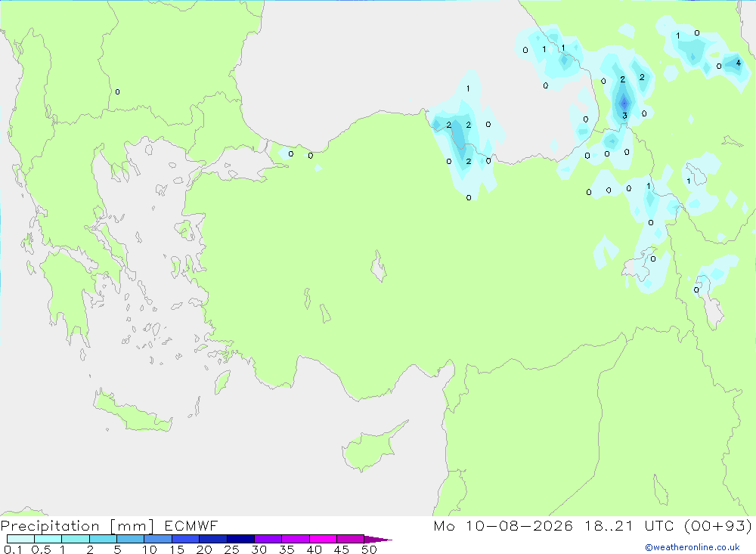
Task: Click the '0.5' legend scale label
Action: tap(41, 549)
